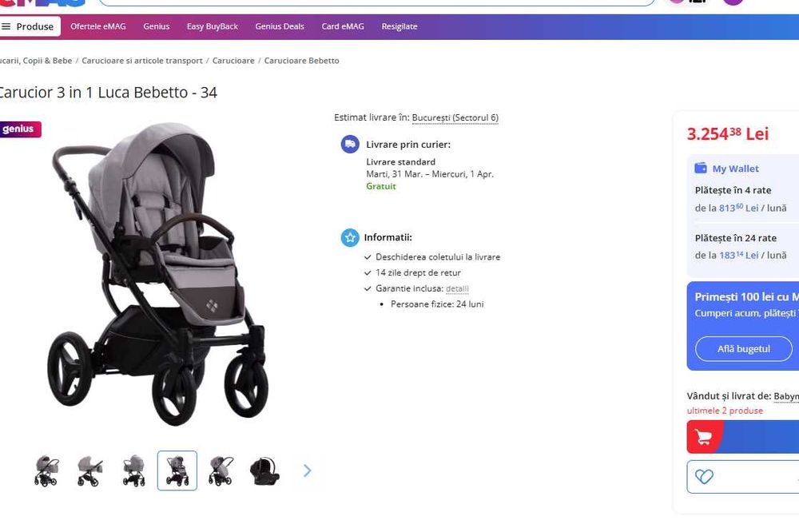799x532 pixels.
Task: Go to Carucioare Bebetto breadcrumb
Action: [302, 61]
